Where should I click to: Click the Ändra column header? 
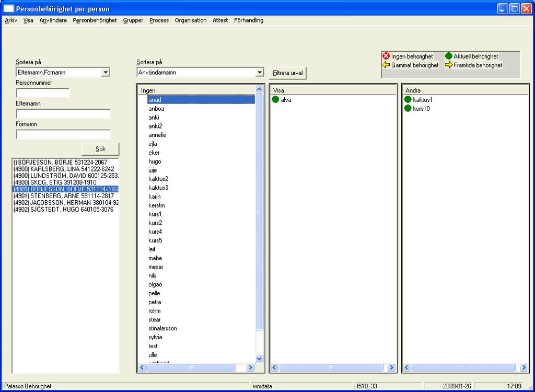[x=466, y=90]
